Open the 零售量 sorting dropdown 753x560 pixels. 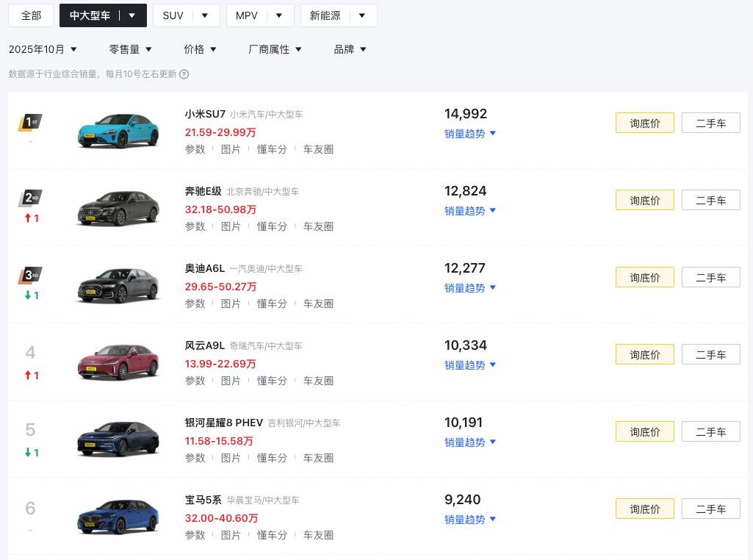pos(130,49)
